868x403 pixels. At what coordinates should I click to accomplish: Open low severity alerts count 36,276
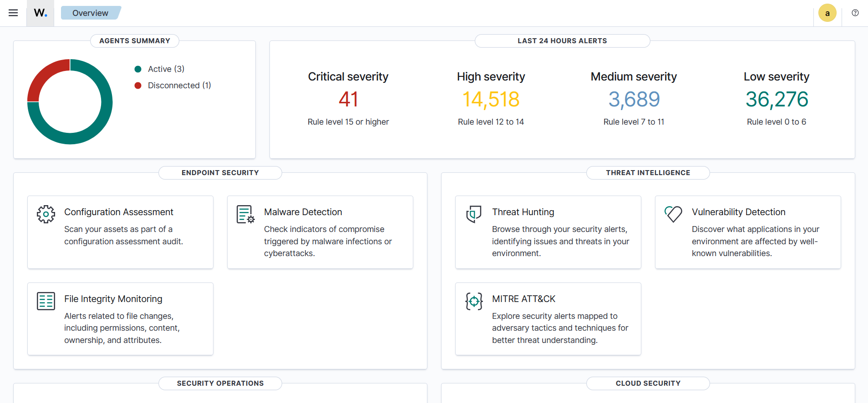(x=777, y=100)
